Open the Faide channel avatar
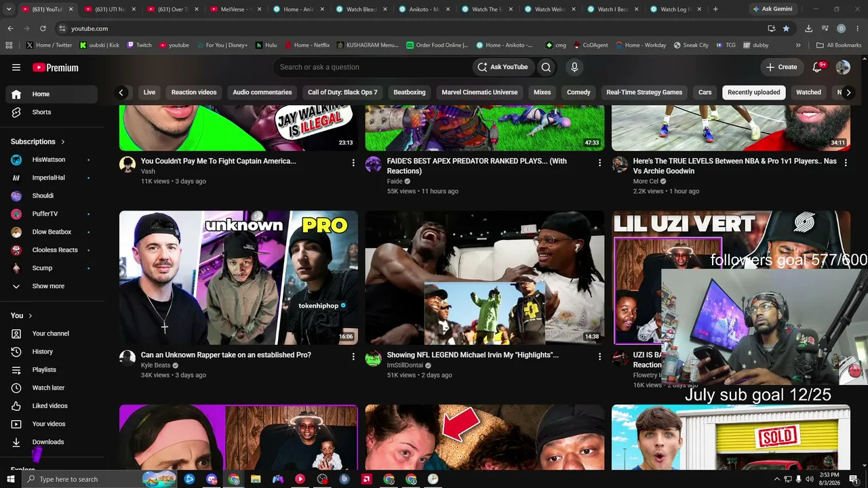Screen dimensions: 868x488 374,164
